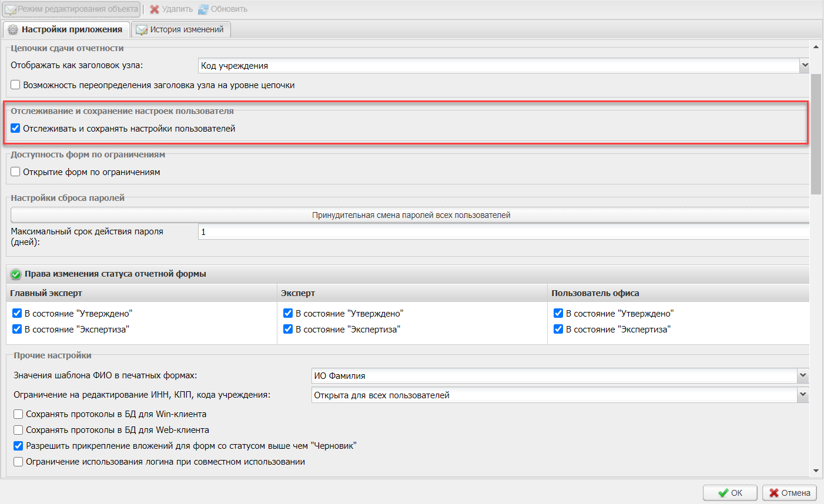This screenshot has width=824, height=504.
Task: Open Открыта для всех пользователей dropdown
Action: click(x=803, y=395)
